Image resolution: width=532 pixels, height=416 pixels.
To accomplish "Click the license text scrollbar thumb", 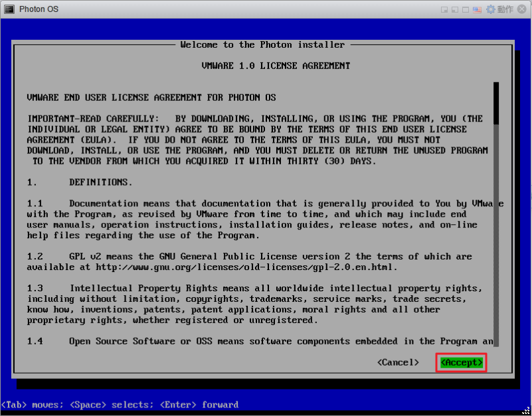I will 496,103.
